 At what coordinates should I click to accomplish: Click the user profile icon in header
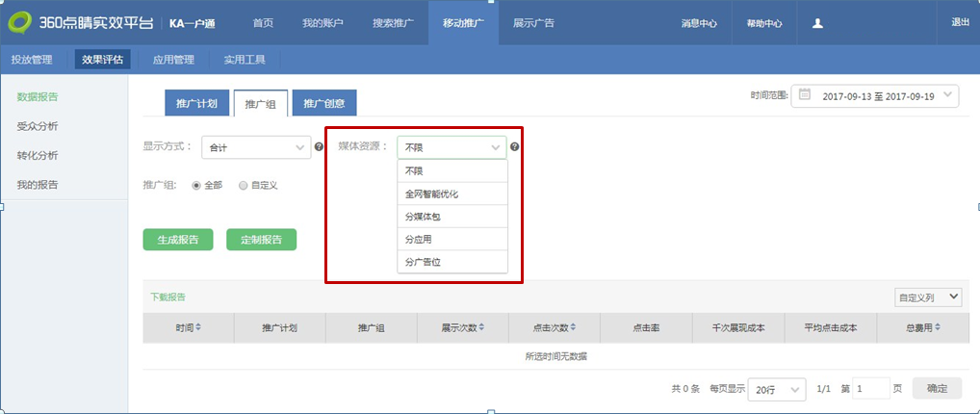click(x=817, y=23)
